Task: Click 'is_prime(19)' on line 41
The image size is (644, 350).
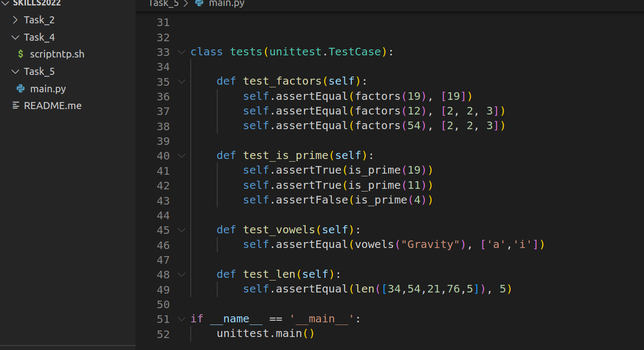Action: tap(387, 170)
